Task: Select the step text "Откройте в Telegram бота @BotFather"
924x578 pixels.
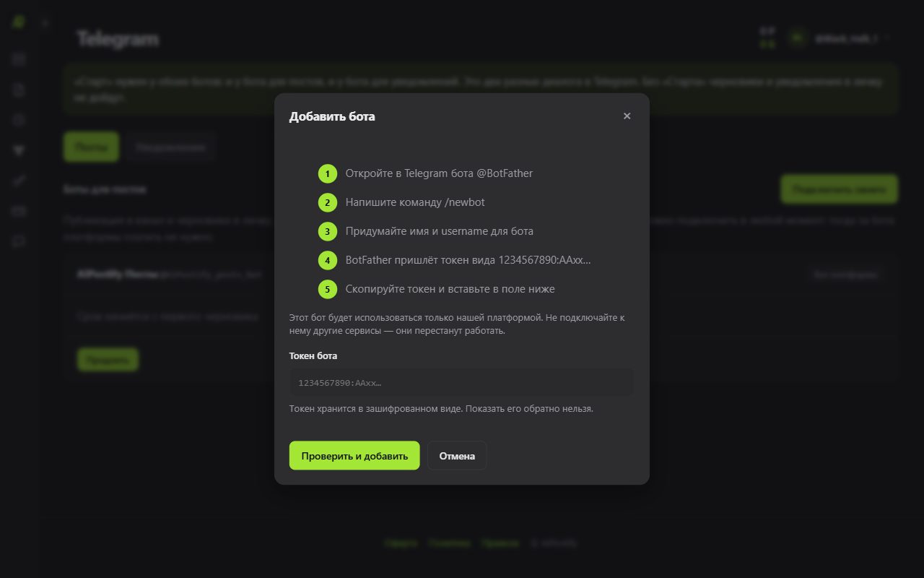Action: (x=439, y=173)
